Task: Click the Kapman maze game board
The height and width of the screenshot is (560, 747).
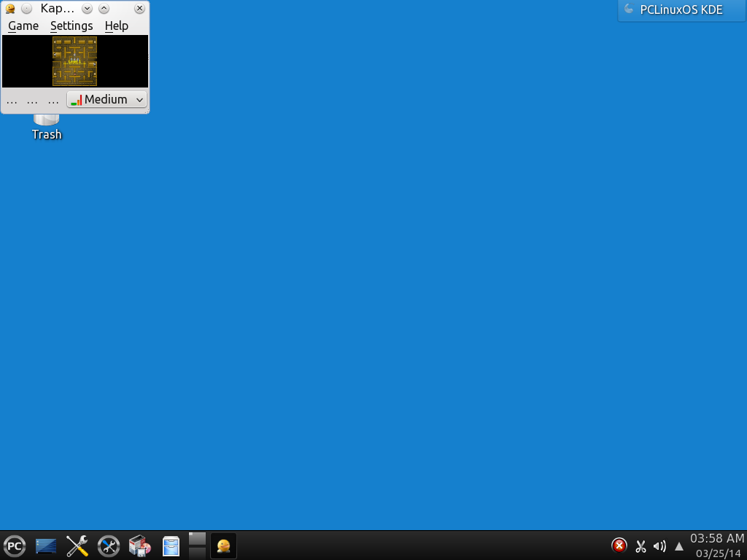Action: (75, 61)
